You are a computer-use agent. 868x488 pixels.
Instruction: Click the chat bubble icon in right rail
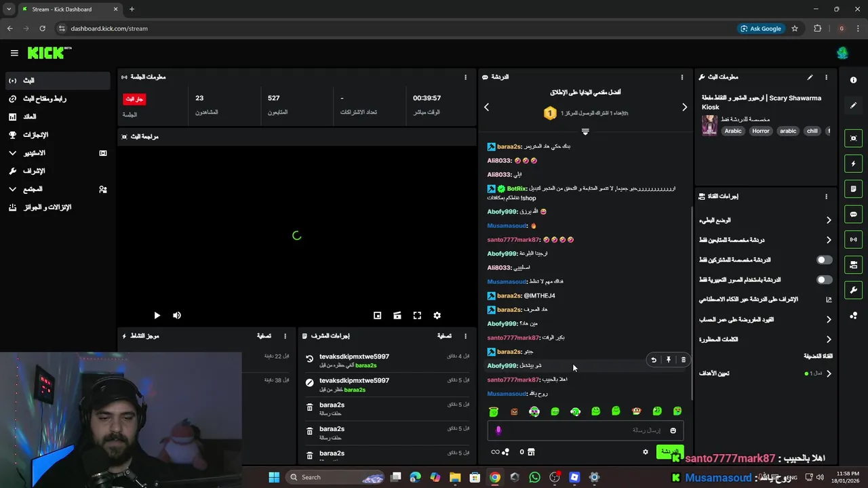(853, 214)
